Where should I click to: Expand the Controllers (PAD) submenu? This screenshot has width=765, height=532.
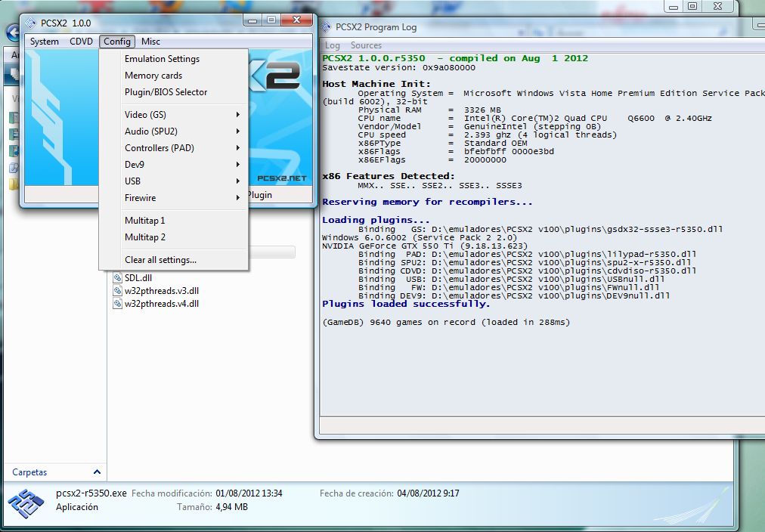pyautogui.click(x=174, y=148)
